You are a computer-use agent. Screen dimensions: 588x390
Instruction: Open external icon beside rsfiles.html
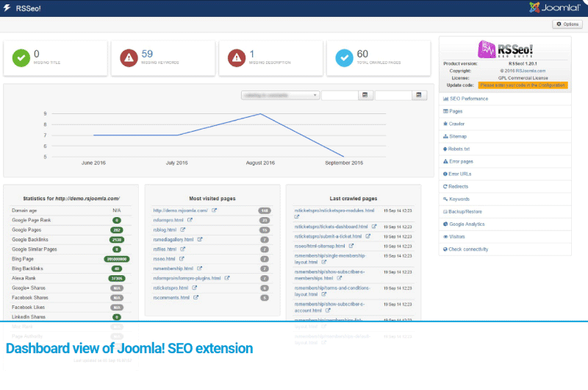coord(182,249)
